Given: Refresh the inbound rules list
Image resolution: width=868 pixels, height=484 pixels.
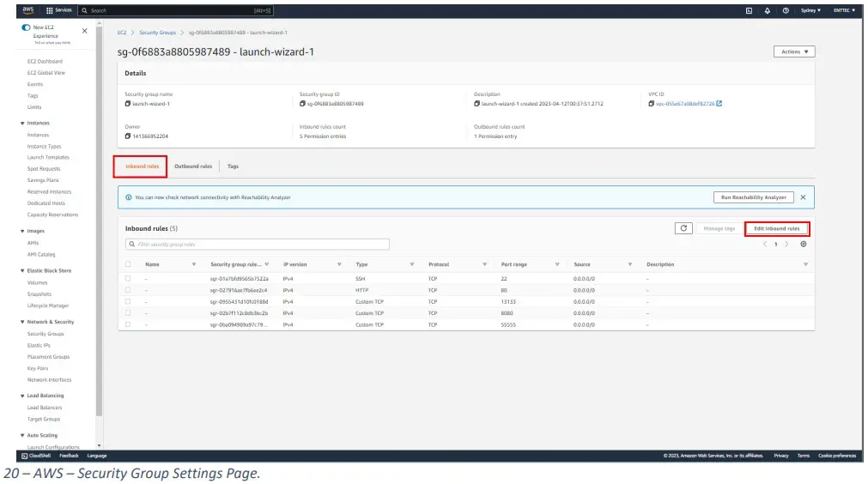Looking at the screenshot, I should pos(683,228).
